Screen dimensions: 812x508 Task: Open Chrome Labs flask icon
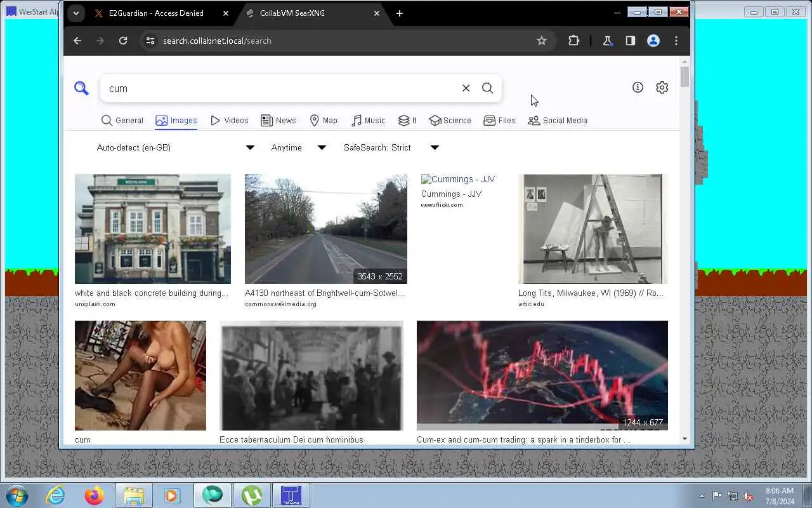[607, 41]
